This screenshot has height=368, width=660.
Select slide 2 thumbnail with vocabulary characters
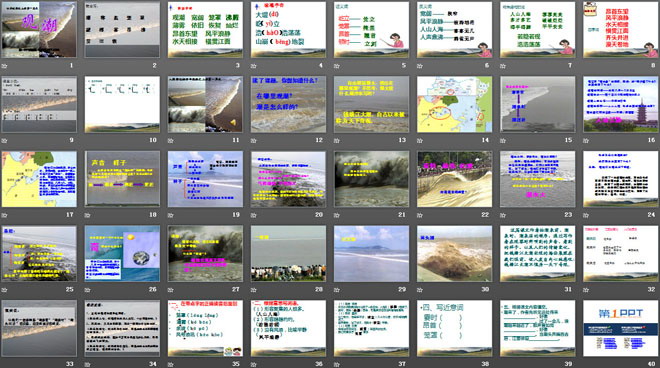click(122, 29)
